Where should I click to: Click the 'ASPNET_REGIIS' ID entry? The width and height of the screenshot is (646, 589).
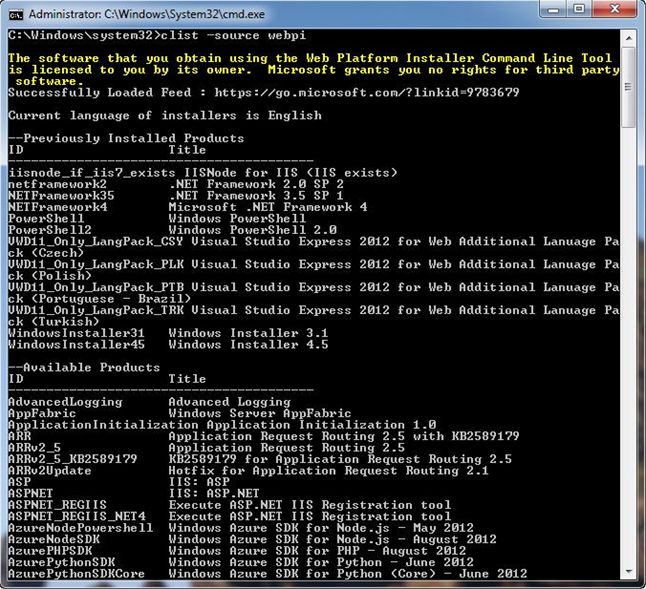57,505
